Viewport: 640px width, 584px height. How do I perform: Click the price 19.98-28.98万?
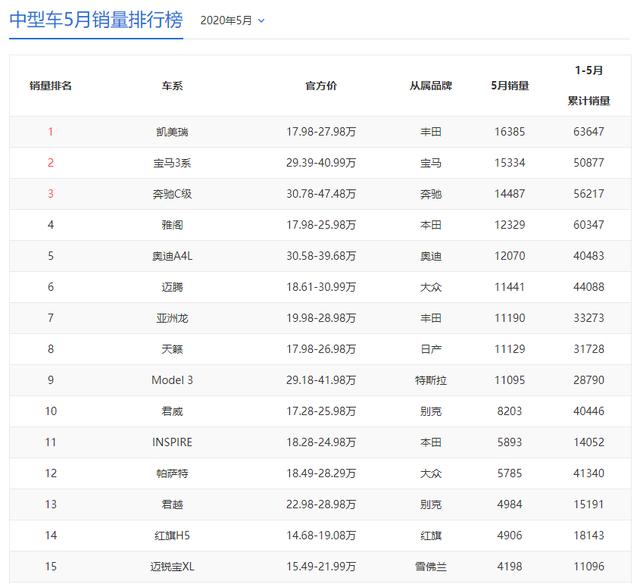click(321, 318)
